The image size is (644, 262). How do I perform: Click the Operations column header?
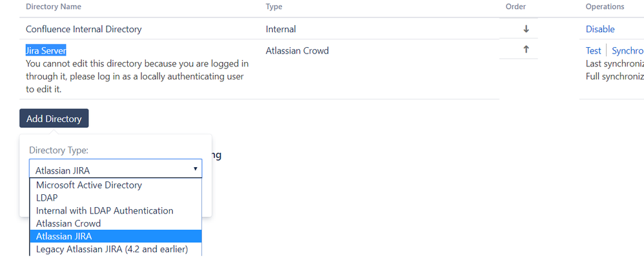[x=605, y=6]
